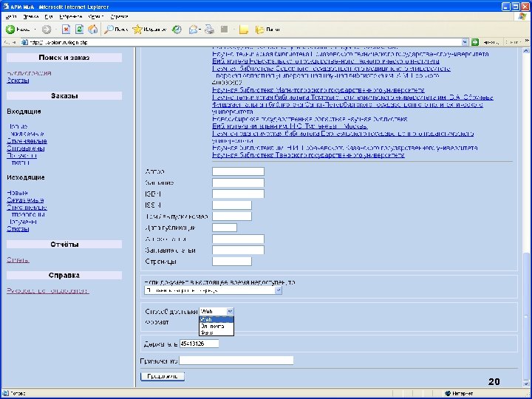Expand the address bar history dropdown
Screen dimensions: 532x399
tap(465, 42)
